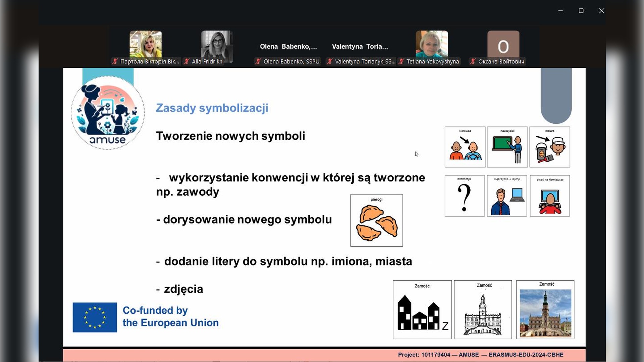Click muted mic icon for Tetiana Yakovyshyna
This screenshot has height=362, width=644.
[401, 61]
